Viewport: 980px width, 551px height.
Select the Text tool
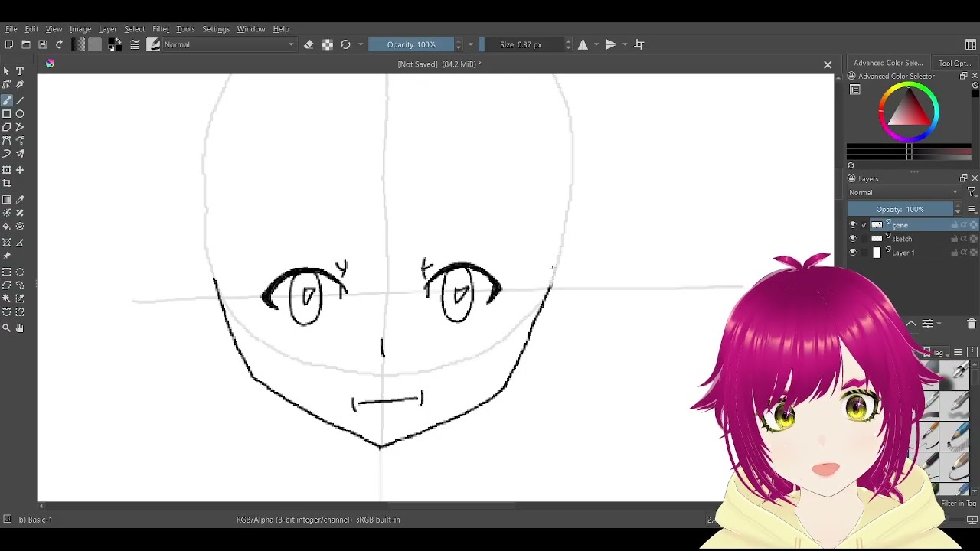(20, 71)
